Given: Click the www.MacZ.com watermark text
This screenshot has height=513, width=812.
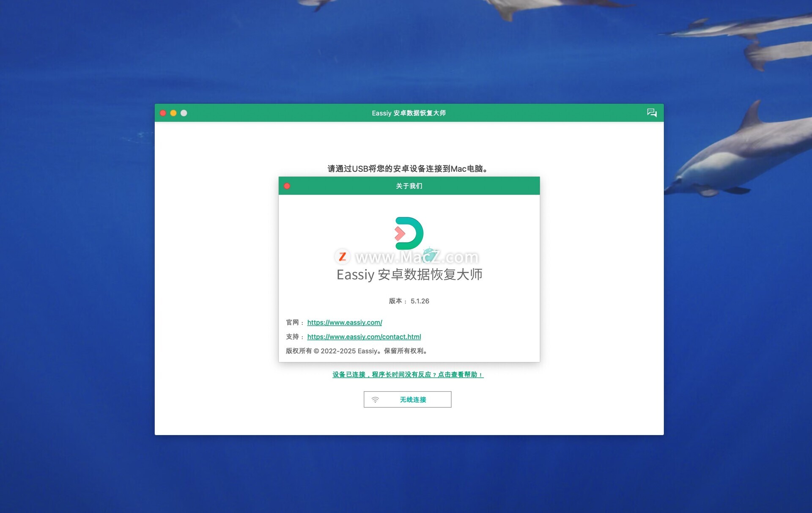Looking at the screenshot, I should (417, 257).
